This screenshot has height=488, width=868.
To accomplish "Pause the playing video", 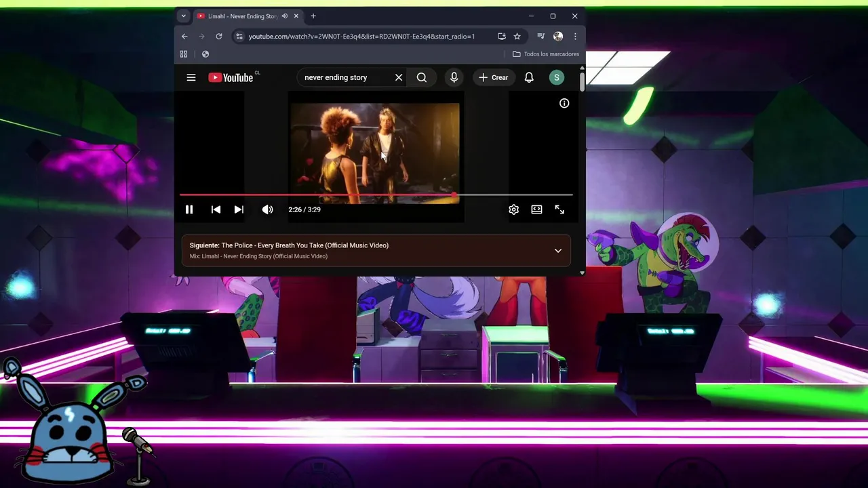I will (x=189, y=209).
